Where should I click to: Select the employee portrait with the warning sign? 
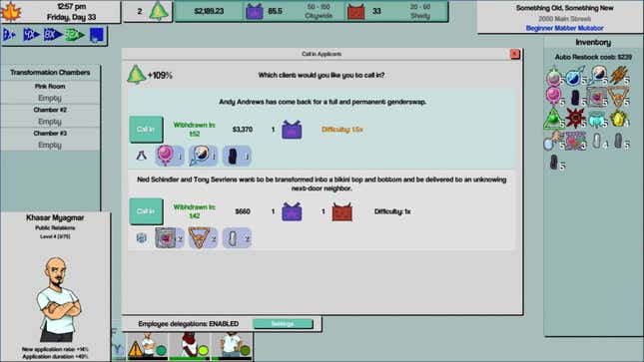click(x=147, y=346)
